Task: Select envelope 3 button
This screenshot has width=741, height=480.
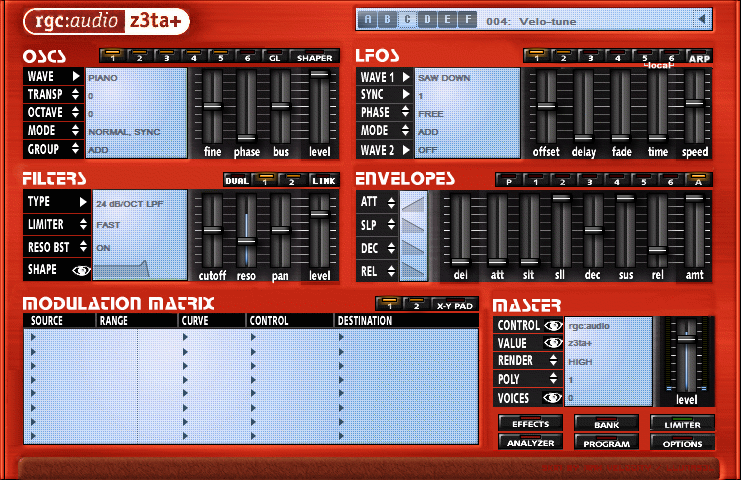Action: [589, 180]
